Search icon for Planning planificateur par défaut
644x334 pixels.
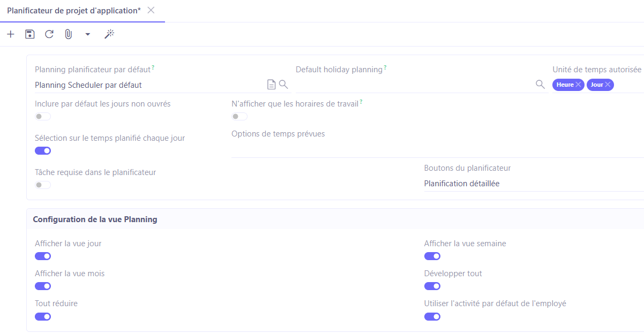(x=284, y=84)
